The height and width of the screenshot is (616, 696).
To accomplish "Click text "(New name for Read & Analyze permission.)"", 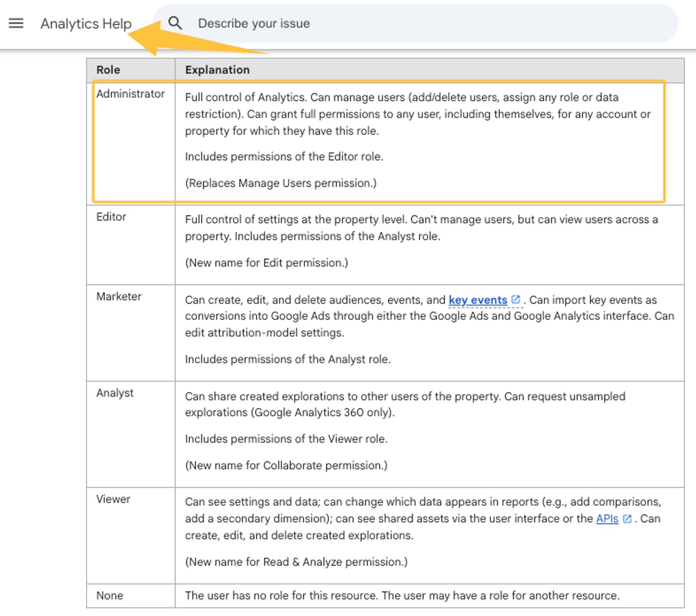I will [x=296, y=562].
